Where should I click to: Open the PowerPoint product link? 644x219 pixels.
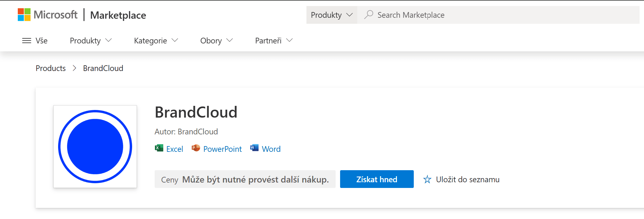[223, 149]
